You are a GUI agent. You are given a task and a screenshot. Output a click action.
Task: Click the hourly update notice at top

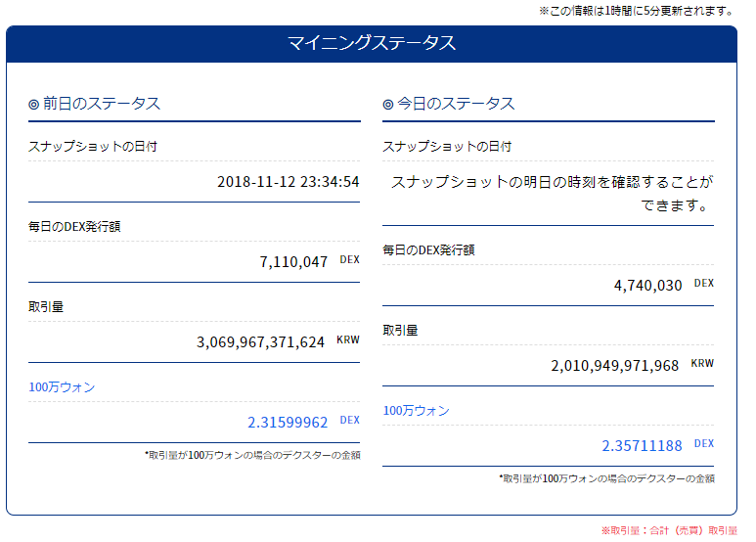tap(636, 11)
